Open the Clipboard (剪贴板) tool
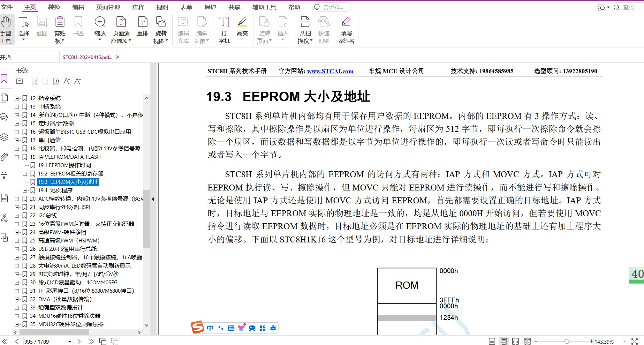 (x=60, y=30)
